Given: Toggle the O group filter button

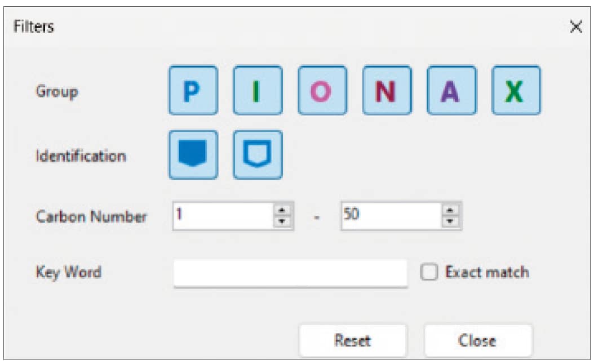Looking at the screenshot, I should [x=322, y=91].
